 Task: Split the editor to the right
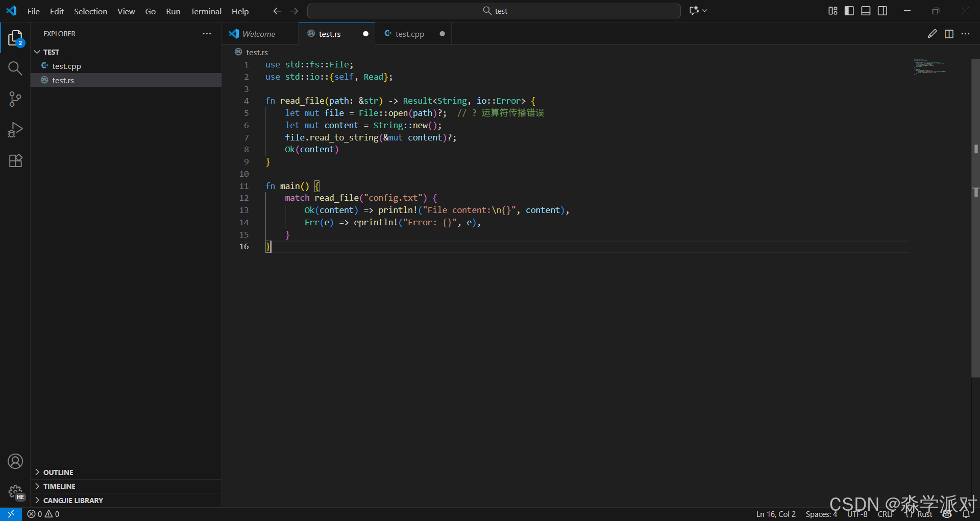click(949, 34)
